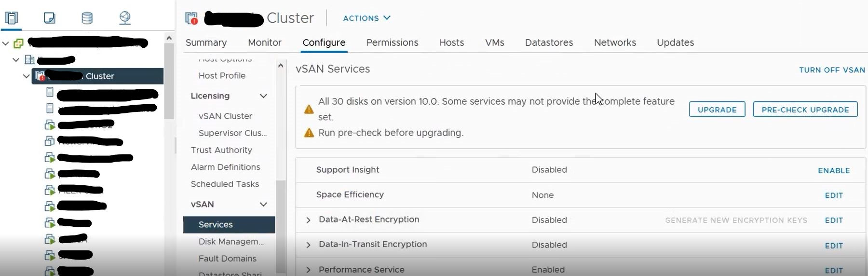Click TURN OFF VSAN link
Viewport: 868px width, 276px height.
pos(832,70)
